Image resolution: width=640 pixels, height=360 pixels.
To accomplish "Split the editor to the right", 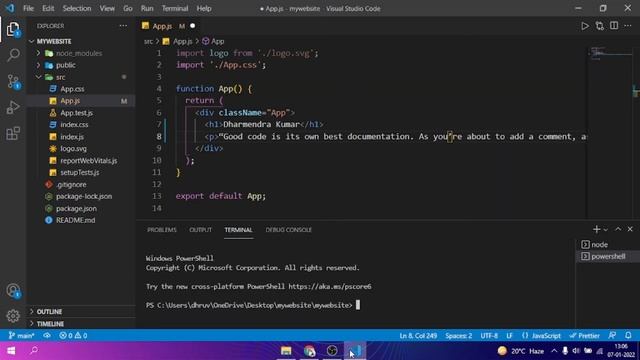I will pos(614,26).
